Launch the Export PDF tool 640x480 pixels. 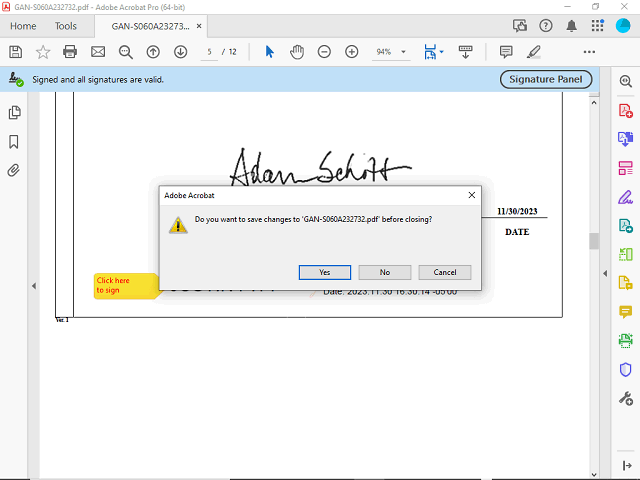625,139
